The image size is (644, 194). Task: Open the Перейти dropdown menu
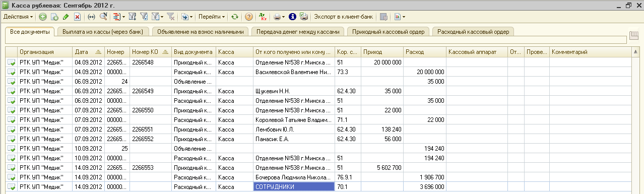tap(212, 17)
